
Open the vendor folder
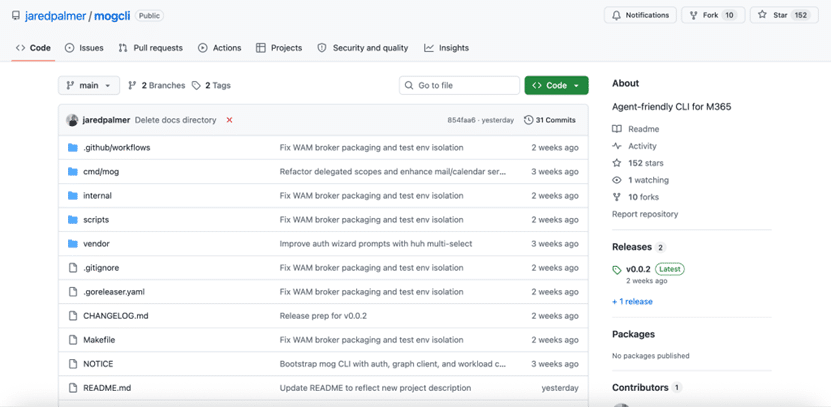click(x=97, y=244)
